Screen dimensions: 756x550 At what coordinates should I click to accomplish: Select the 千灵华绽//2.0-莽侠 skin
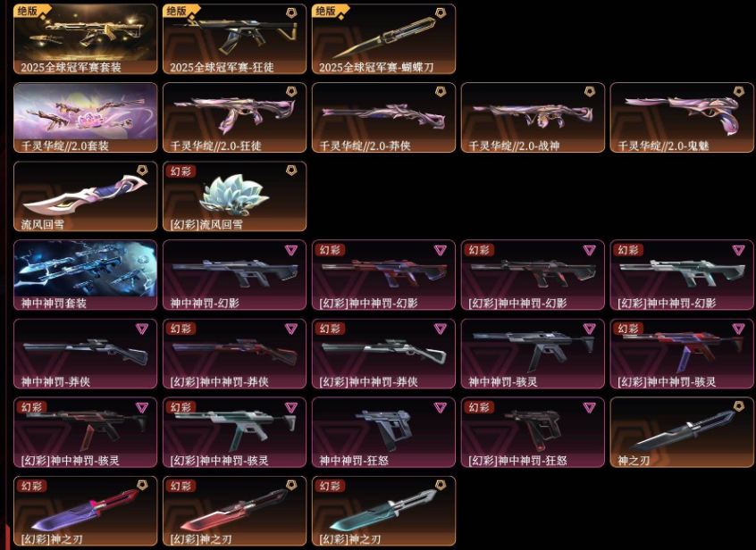[x=383, y=118]
